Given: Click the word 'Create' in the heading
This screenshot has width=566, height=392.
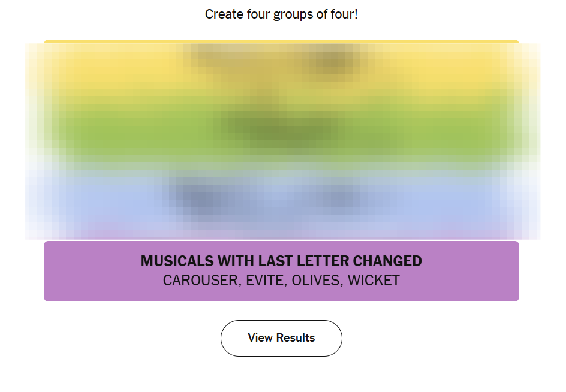Looking at the screenshot, I should (222, 14).
